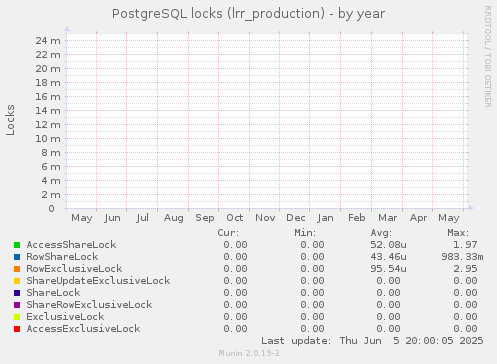Click the 2.95 max value
Image resolution: width=497 pixels, height=364 pixels.
pos(465,269)
